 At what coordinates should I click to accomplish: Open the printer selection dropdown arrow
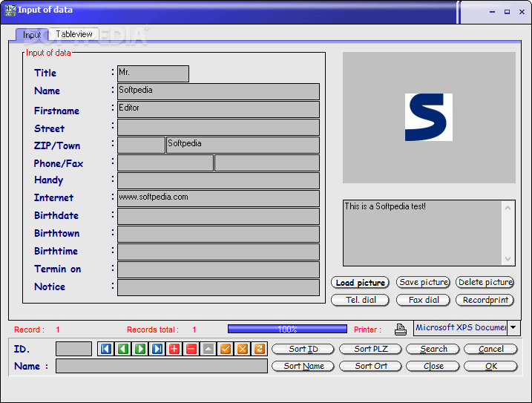(513, 327)
